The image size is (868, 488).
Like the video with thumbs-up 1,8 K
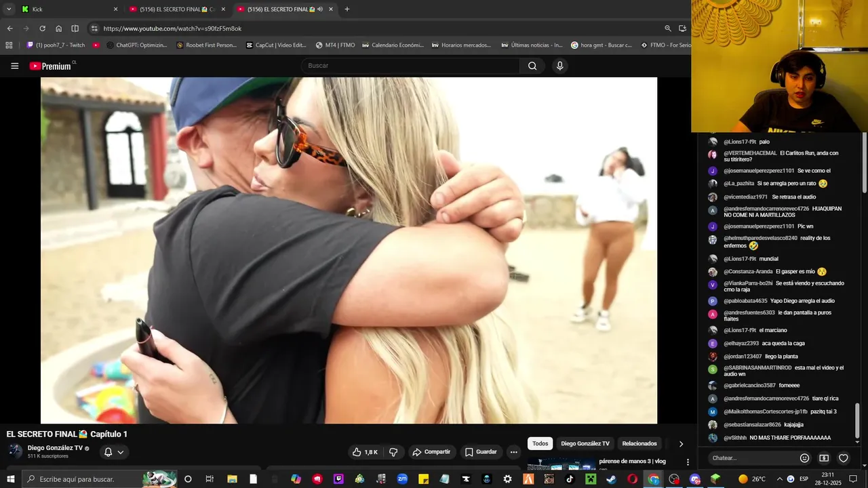tap(365, 452)
